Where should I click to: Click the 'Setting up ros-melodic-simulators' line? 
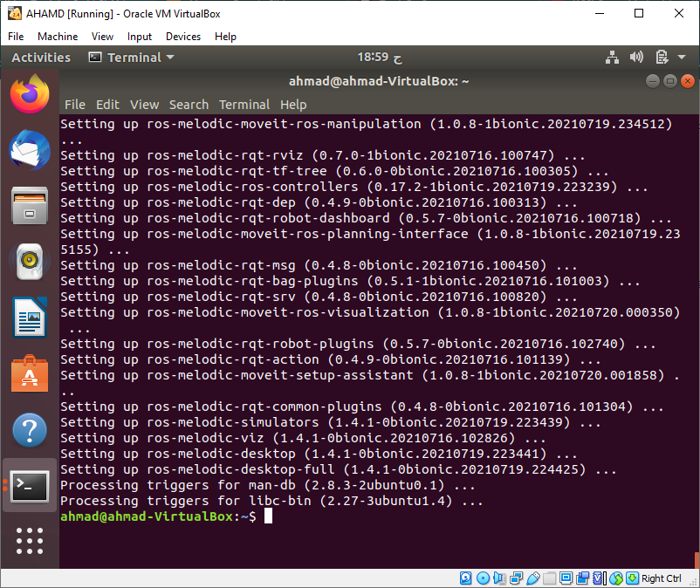(330, 422)
